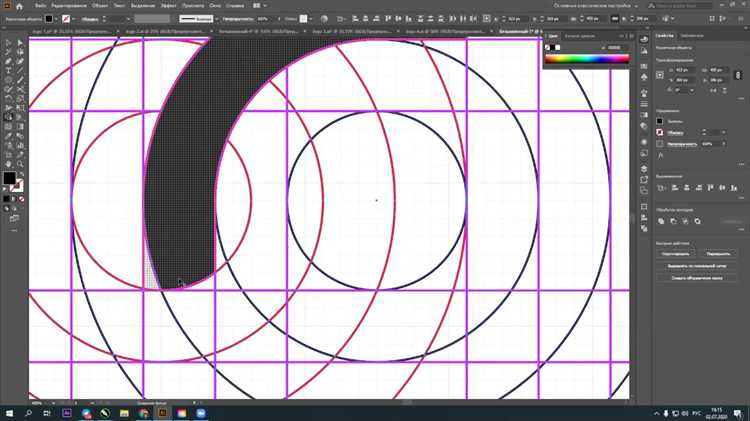Select the Pen tool in the toolbar
Image resolution: width=750 pixels, height=421 pixels.
9,62
